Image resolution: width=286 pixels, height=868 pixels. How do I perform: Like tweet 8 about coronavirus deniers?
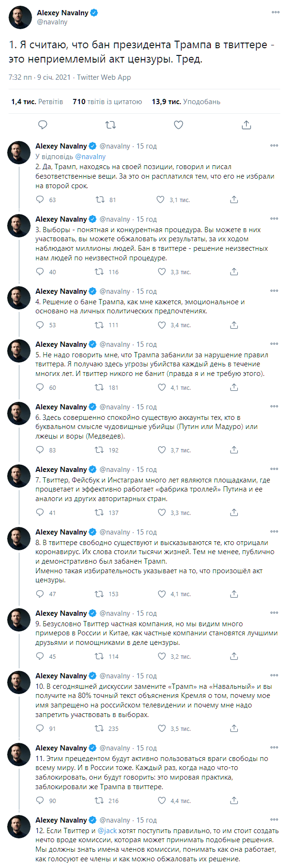(x=163, y=594)
